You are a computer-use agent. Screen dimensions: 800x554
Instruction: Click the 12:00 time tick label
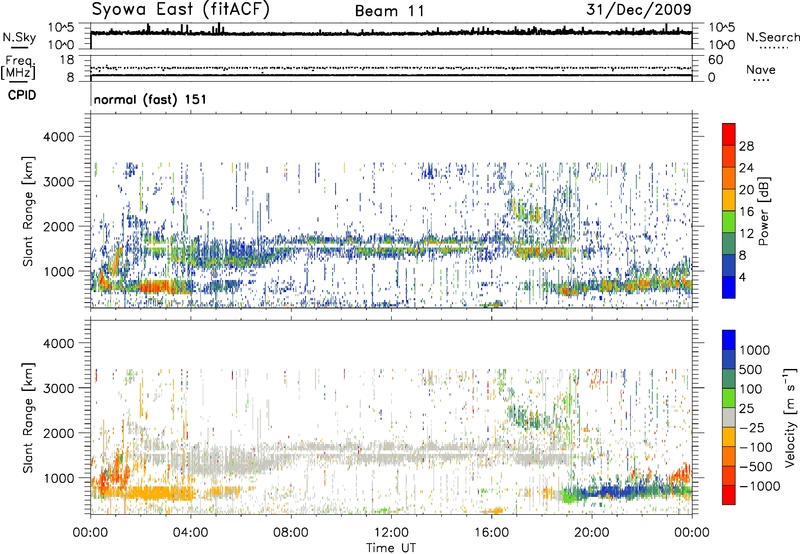coord(391,533)
